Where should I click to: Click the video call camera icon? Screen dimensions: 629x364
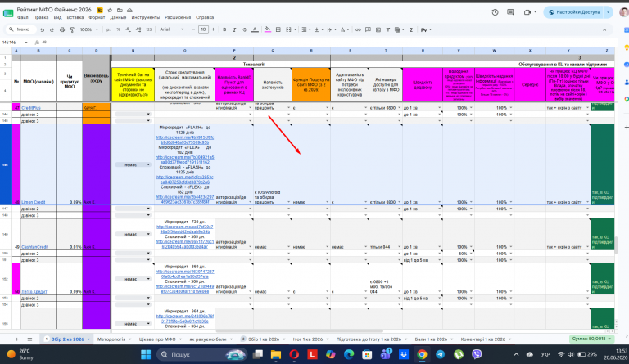[x=527, y=12]
